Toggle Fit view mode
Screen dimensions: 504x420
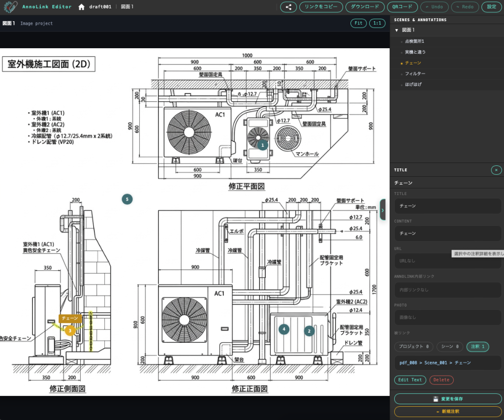(358, 23)
